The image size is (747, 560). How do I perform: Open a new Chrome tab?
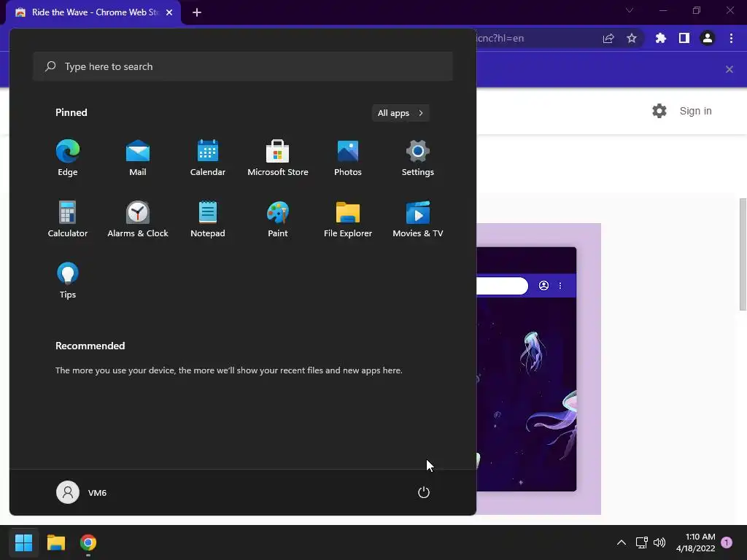pos(197,12)
